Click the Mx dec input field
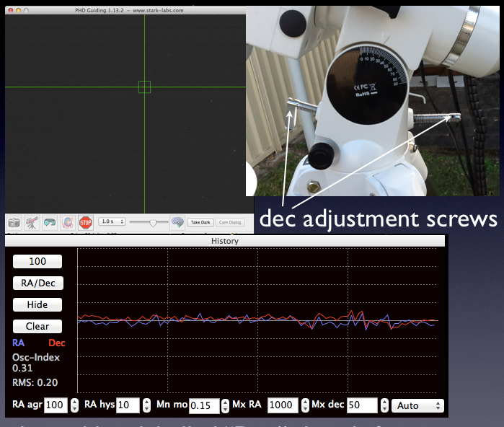504x427 pixels. 362,405
